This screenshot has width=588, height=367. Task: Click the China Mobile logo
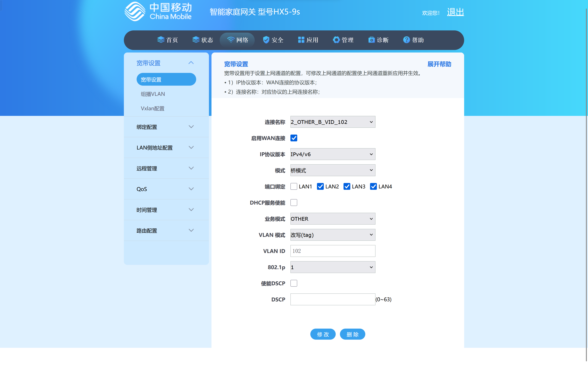[x=158, y=11]
